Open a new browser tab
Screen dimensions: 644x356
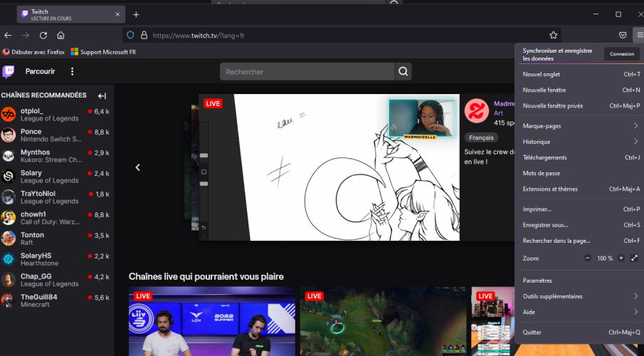[136, 15]
